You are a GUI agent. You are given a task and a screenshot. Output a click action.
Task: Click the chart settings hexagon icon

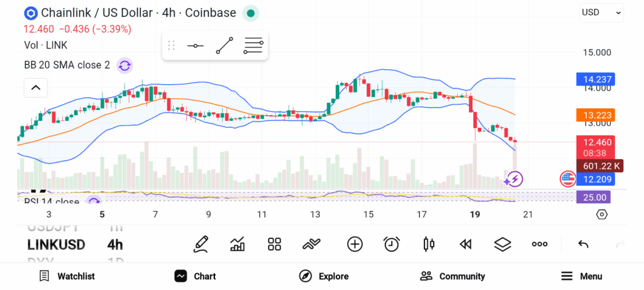click(x=602, y=215)
